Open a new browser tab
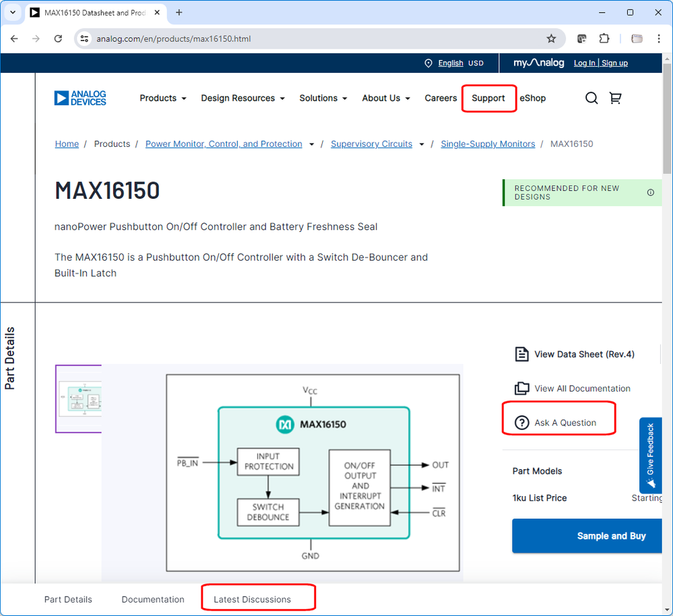Screen dimensions: 673x616 coord(179,12)
